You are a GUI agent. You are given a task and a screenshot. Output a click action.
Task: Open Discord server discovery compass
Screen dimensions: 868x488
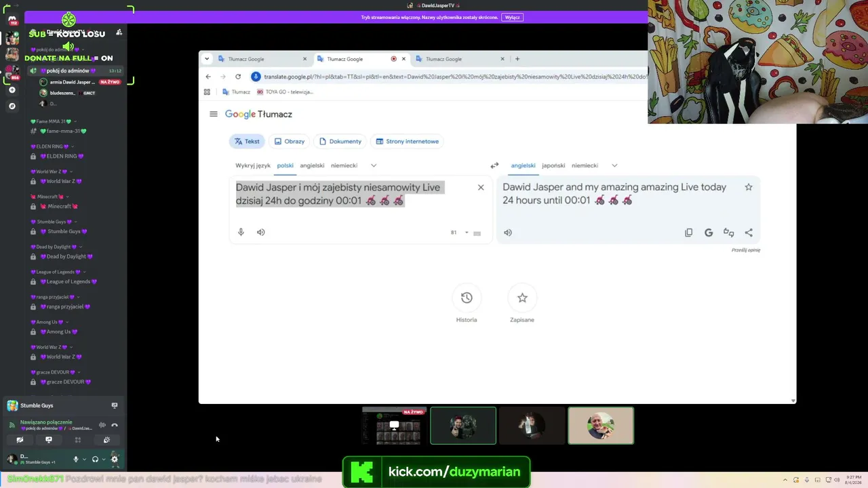click(12, 106)
